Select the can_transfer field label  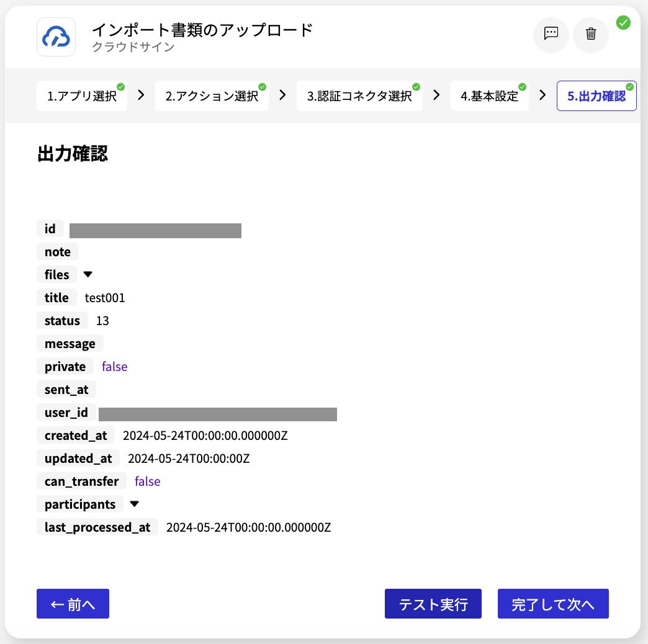[81, 481]
